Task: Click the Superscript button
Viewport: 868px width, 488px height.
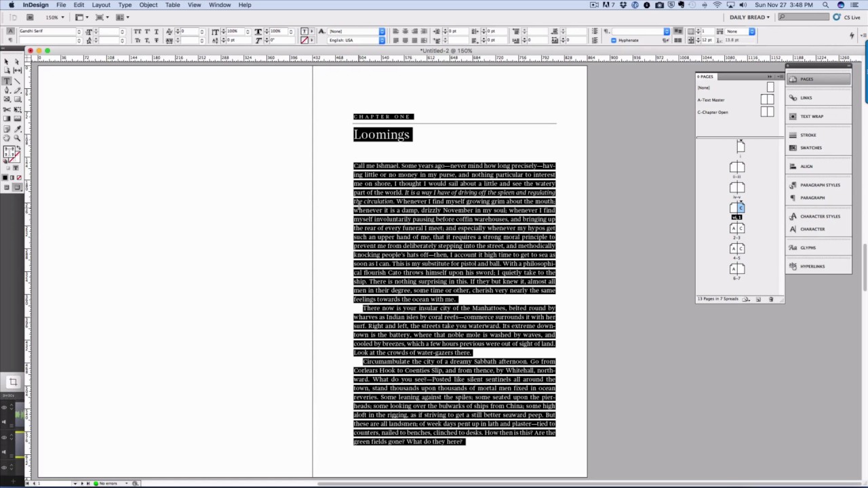Action: tap(147, 31)
